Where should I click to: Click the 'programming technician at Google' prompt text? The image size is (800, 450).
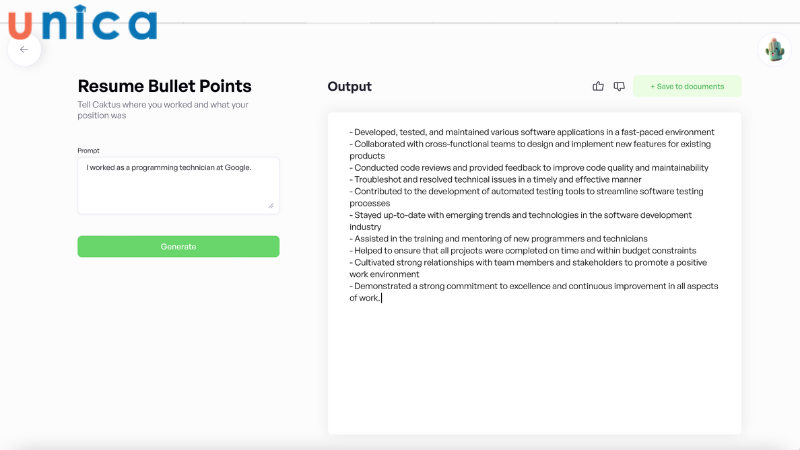tap(168, 168)
